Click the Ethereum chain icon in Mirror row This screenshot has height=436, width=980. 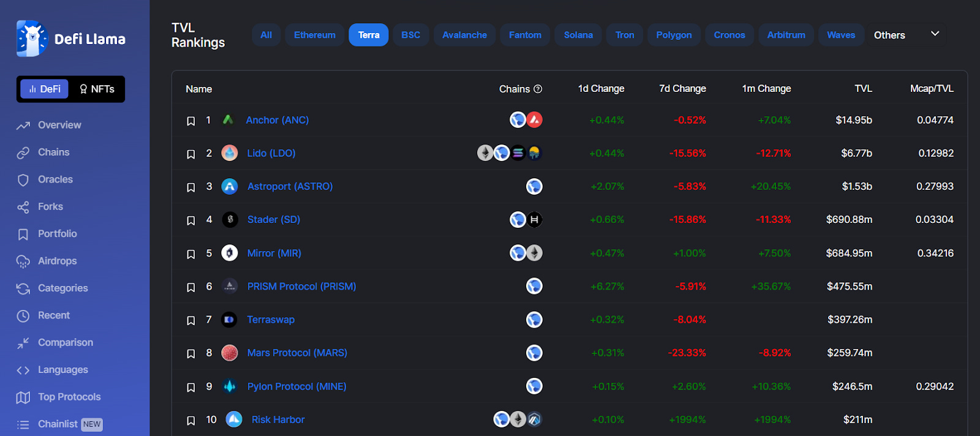pos(535,253)
